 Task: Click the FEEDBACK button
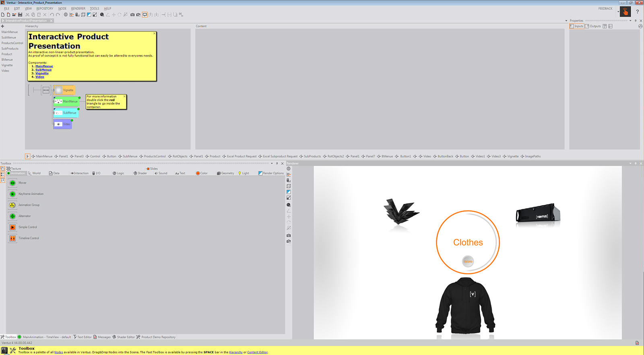point(605,8)
